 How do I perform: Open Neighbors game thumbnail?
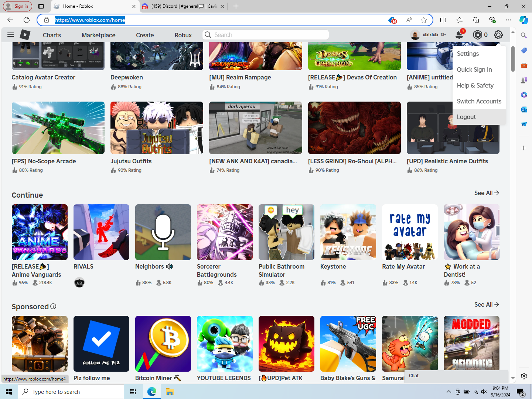163,232
